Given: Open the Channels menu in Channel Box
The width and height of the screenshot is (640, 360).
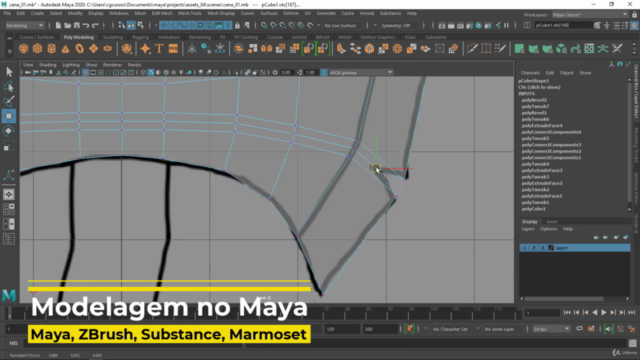Looking at the screenshot, I should (x=530, y=73).
